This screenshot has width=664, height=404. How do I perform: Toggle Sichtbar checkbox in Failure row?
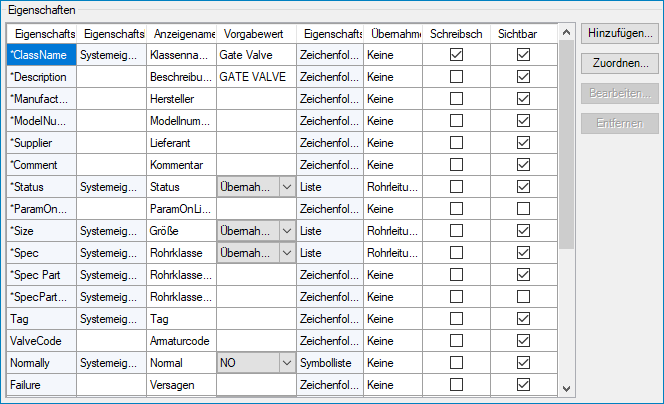pyautogui.click(x=523, y=384)
